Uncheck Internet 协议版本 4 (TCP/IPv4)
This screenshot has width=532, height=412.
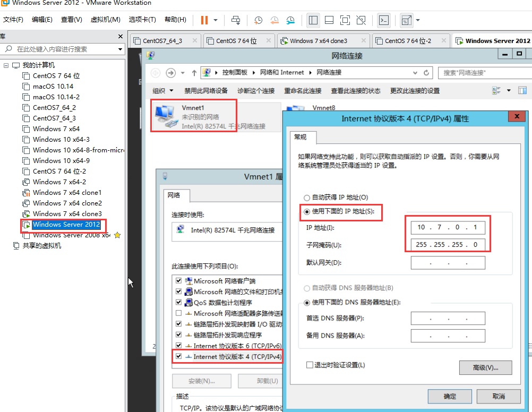pyautogui.click(x=179, y=356)
